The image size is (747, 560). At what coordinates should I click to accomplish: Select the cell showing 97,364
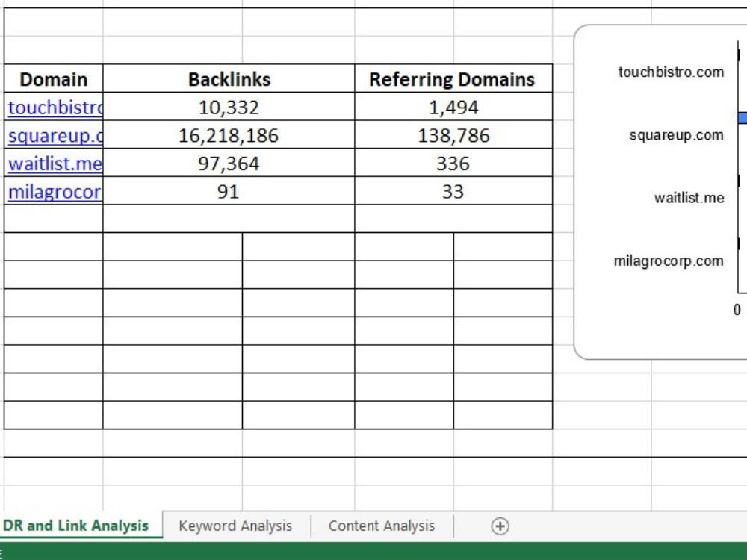229,163
